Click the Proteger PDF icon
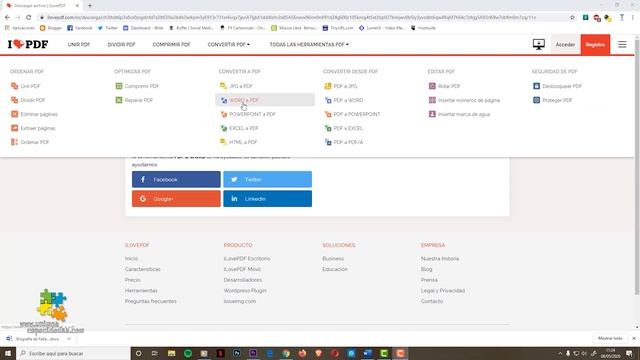Screen dimensions: 640x360 (x=537, y=100)
